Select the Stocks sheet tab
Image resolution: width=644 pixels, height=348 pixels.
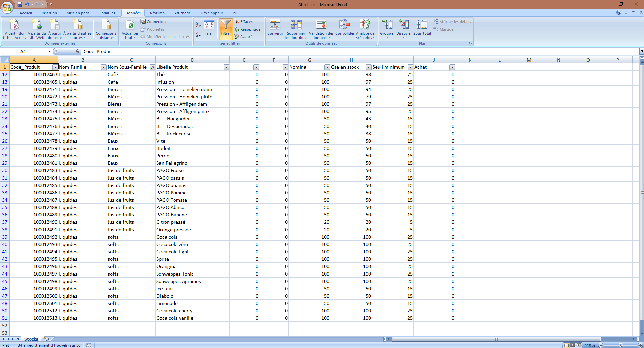click(31, 339)
